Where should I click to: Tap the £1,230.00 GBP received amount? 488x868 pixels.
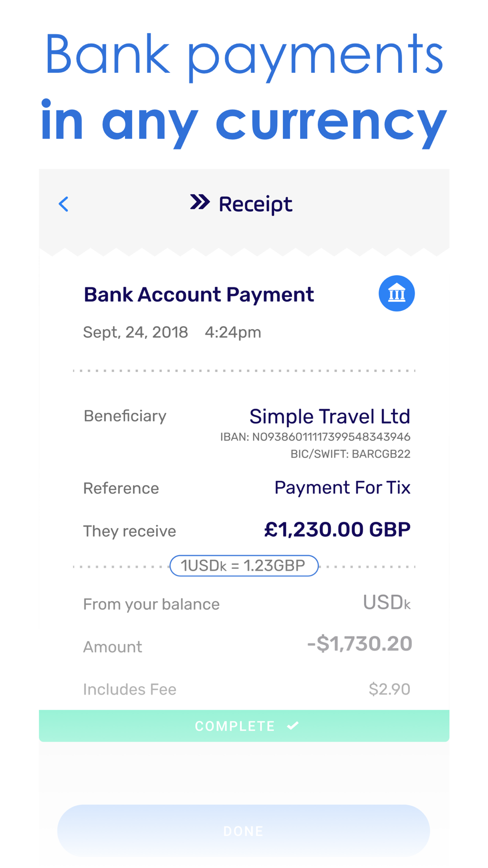337,530
